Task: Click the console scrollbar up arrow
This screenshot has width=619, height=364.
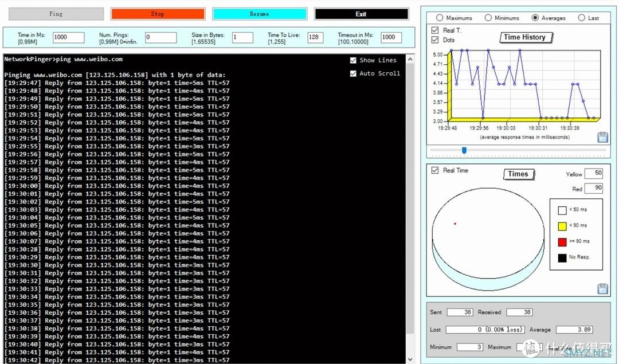Action: click(x=410, y=59)
